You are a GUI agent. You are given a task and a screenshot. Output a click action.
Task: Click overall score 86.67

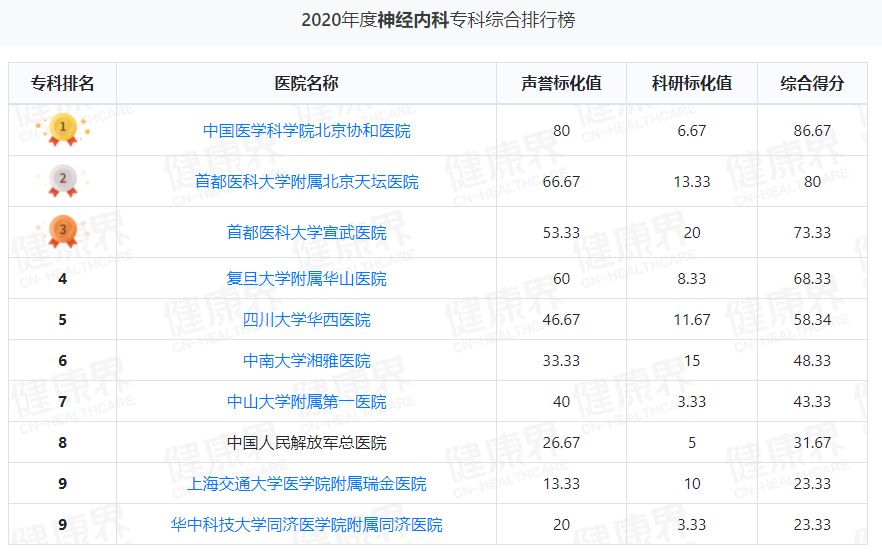pyautogui.click(x=812, y=130)
